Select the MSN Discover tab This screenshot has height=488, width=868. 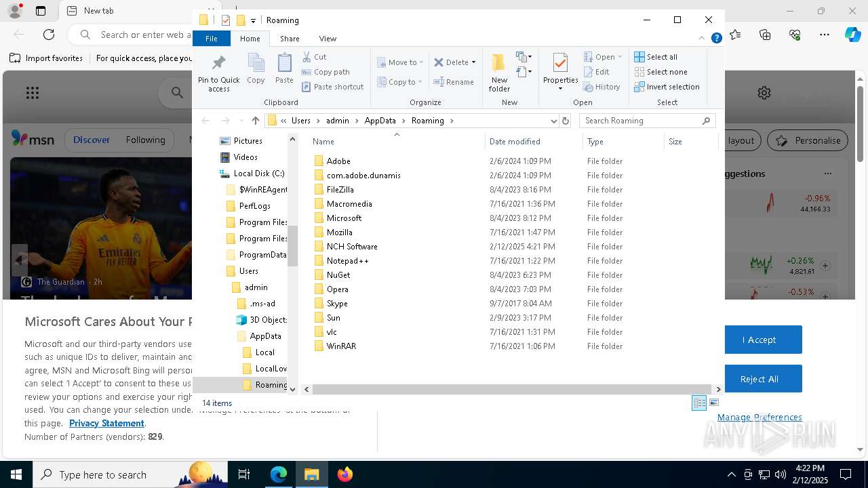point(92,140)
